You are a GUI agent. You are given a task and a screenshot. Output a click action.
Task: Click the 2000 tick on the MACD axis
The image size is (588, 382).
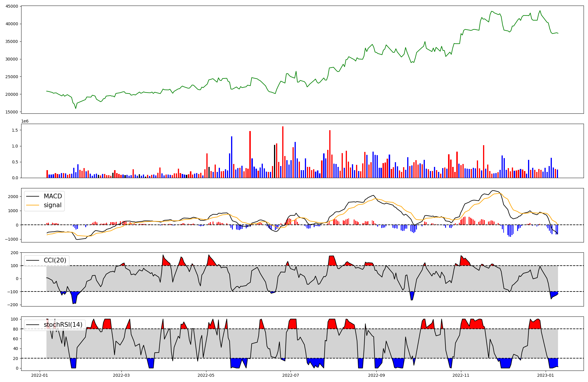[x=13, y=197]
